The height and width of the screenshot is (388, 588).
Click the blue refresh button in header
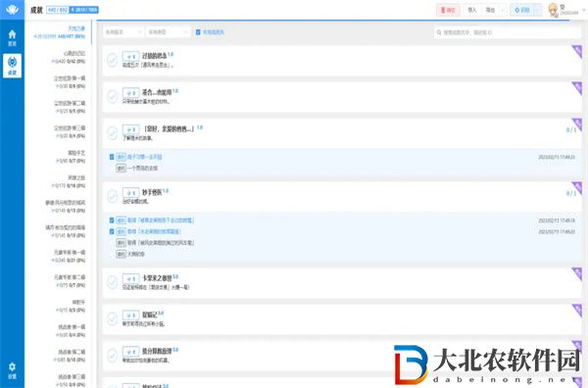(x=522, y=10)
